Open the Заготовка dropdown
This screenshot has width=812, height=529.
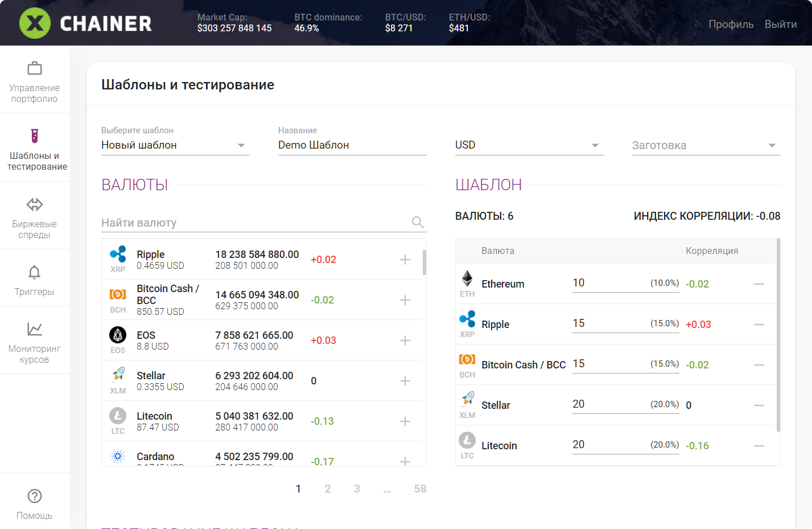[x=706, y=145]
